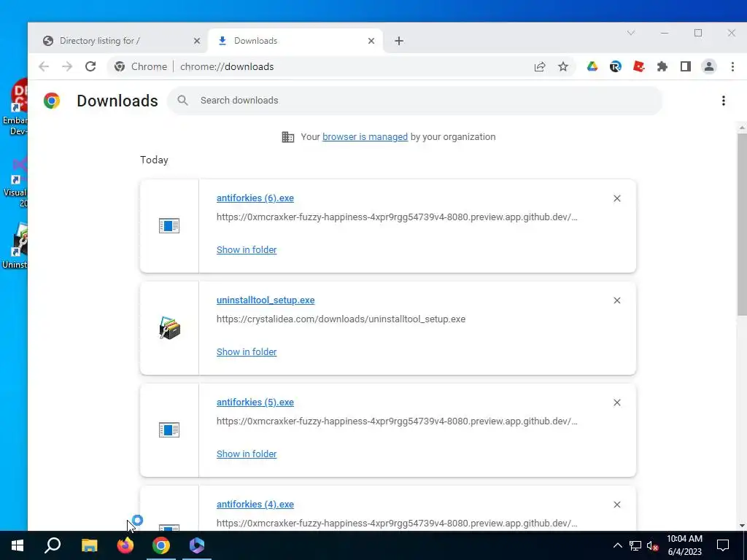This screenshot has height=560, width=747.
Task: Close the Downloads tab
Action: (371, 41)
